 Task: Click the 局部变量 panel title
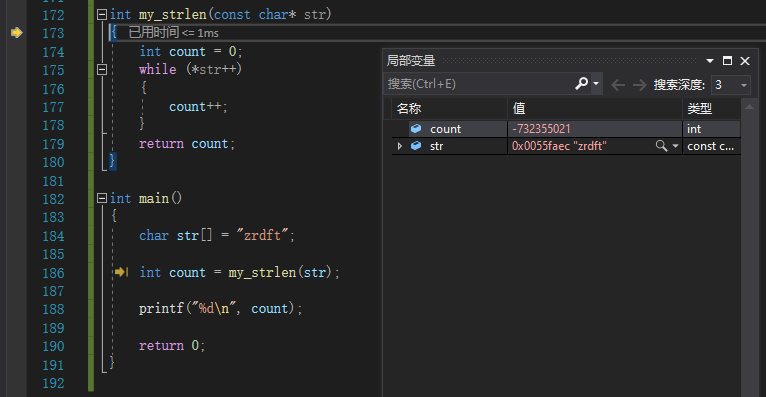click(411, 61)
